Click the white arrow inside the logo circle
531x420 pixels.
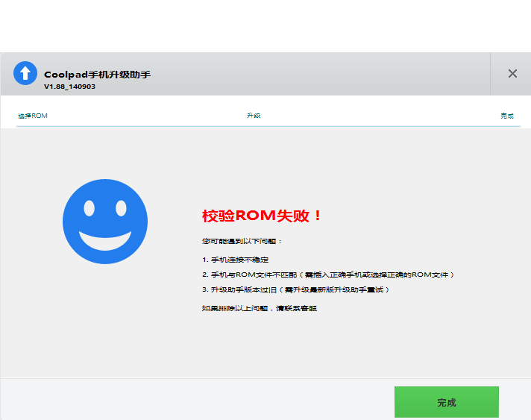pyautogui.click(x=25, y=73)
